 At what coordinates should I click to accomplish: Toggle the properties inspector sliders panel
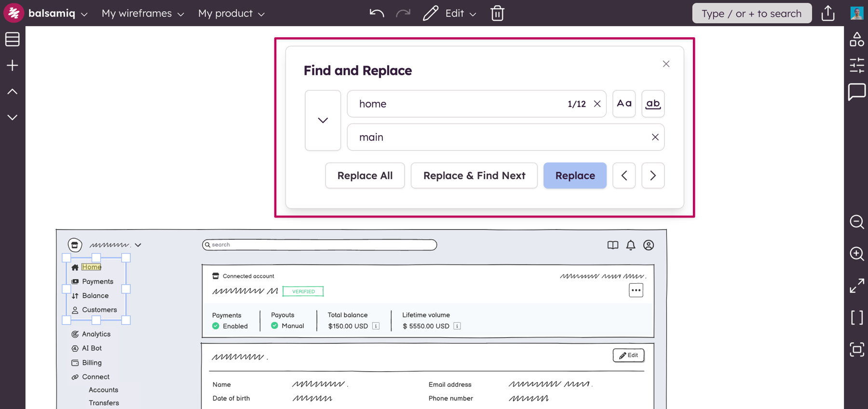click(856, 66)
